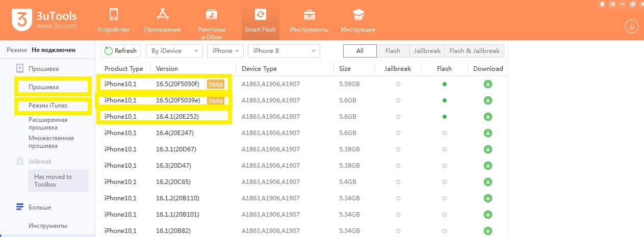
Task: Expand the Больше sidebar section
Action: pyautogui.click(x=40, y=207)
